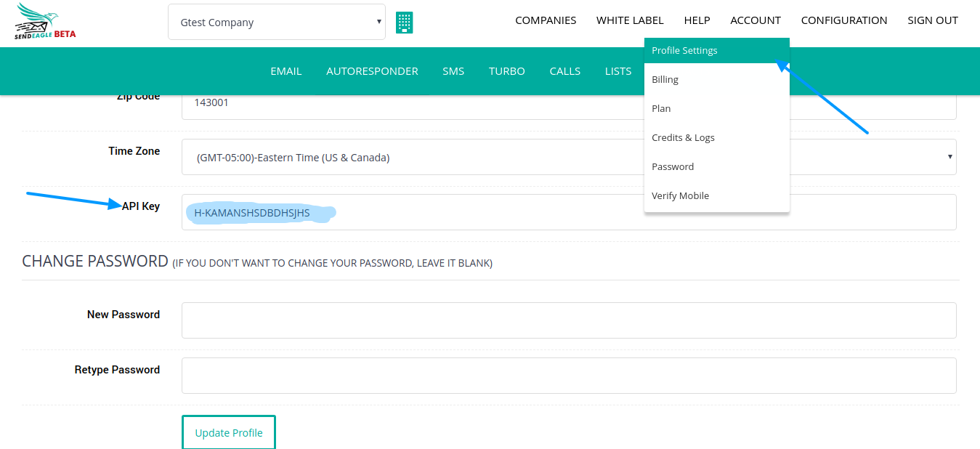The width and height of the screenshot is (980, 449).
Task: Click Sign Out in top navigation
Action: (x=932, y=20)
